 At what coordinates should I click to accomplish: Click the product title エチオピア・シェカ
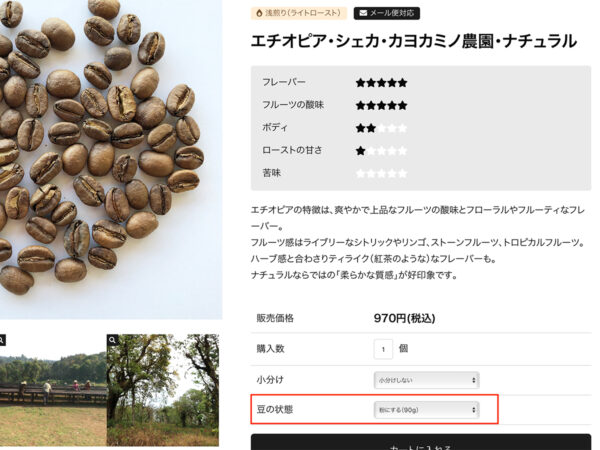click(x=414, y=41)
